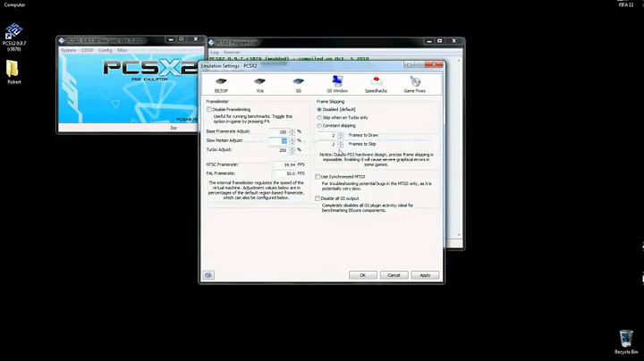
Task: Click the NTSC Framerate value field
Action: (x=285, y=164)
